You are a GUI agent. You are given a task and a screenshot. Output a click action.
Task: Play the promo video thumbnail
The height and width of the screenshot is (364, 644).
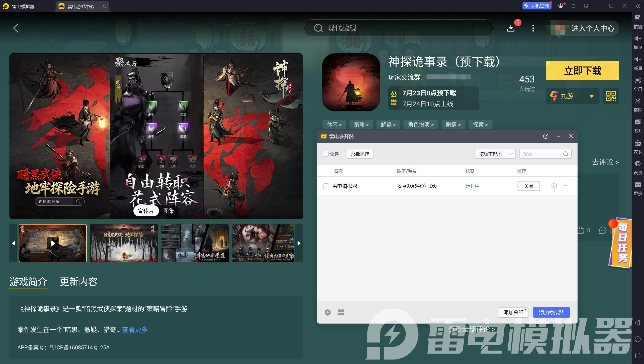[x=53, y=243]
